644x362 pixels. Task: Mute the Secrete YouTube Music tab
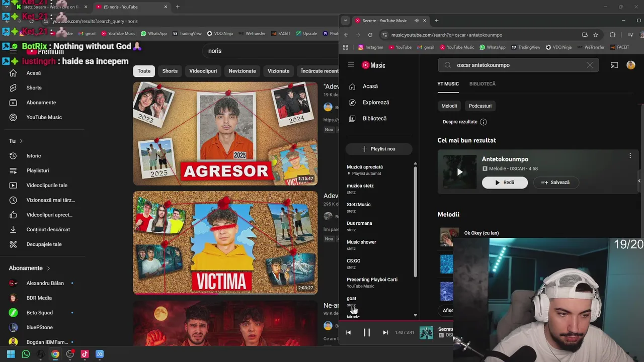pos(417,21)
